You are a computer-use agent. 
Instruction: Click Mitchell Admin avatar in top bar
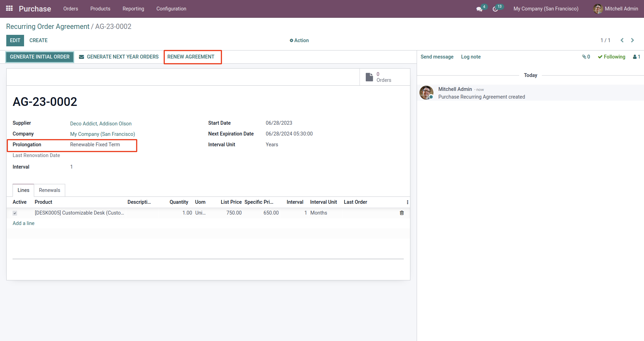[598, 9]
